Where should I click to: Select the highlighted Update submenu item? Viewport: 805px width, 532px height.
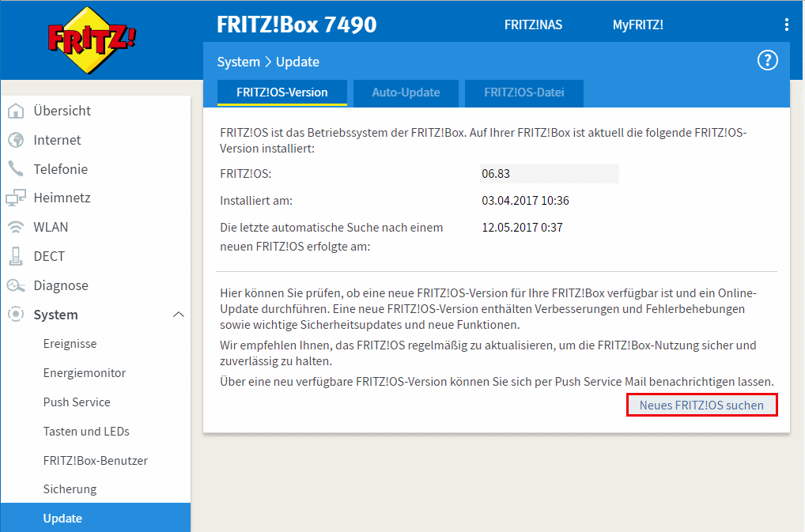(x=96, y=518)
